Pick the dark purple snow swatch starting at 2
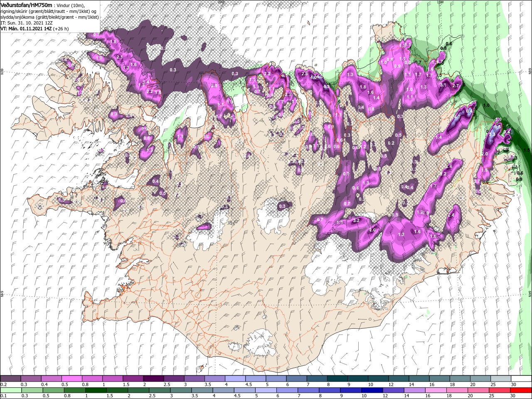This screenshot has width=532, height=399. click(153, 379)
